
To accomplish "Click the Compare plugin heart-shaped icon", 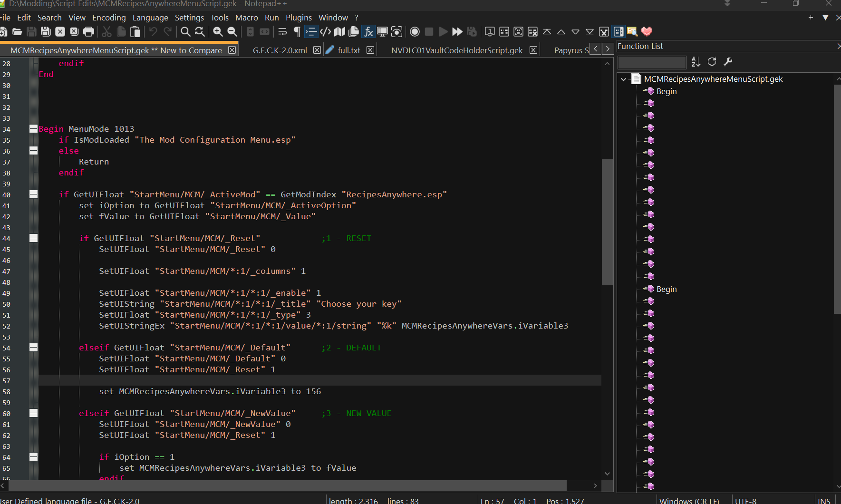I will pyautogui.click(x=647, y=32).
